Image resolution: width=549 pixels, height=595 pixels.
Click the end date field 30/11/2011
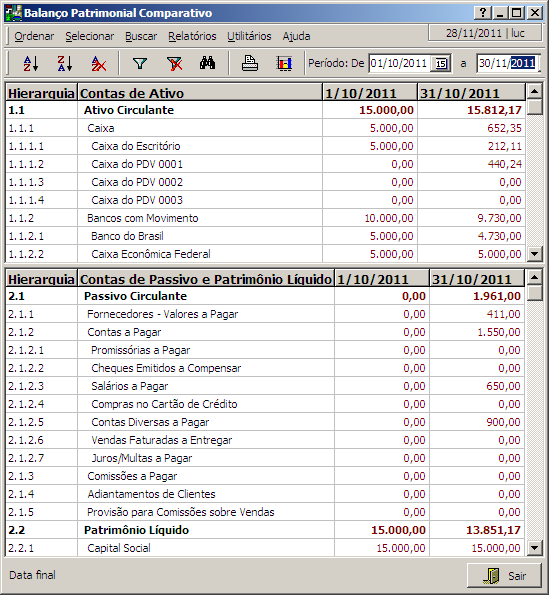click(x=508, y=63)
